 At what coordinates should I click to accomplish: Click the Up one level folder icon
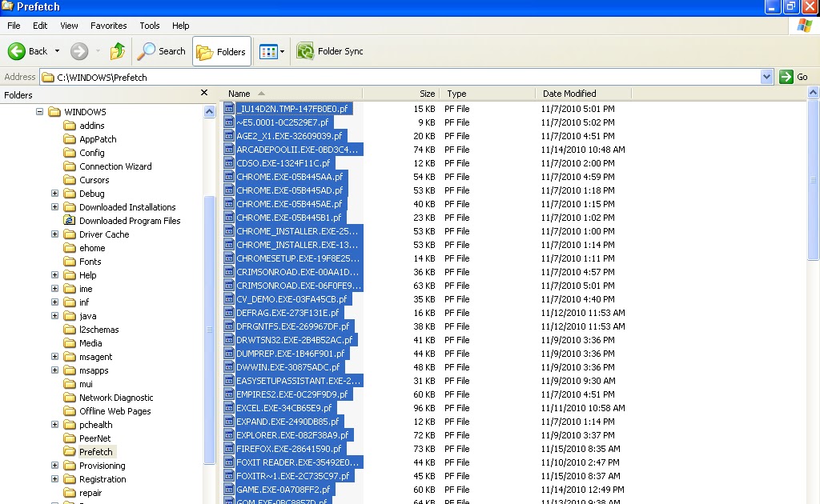tap(118, 51)
